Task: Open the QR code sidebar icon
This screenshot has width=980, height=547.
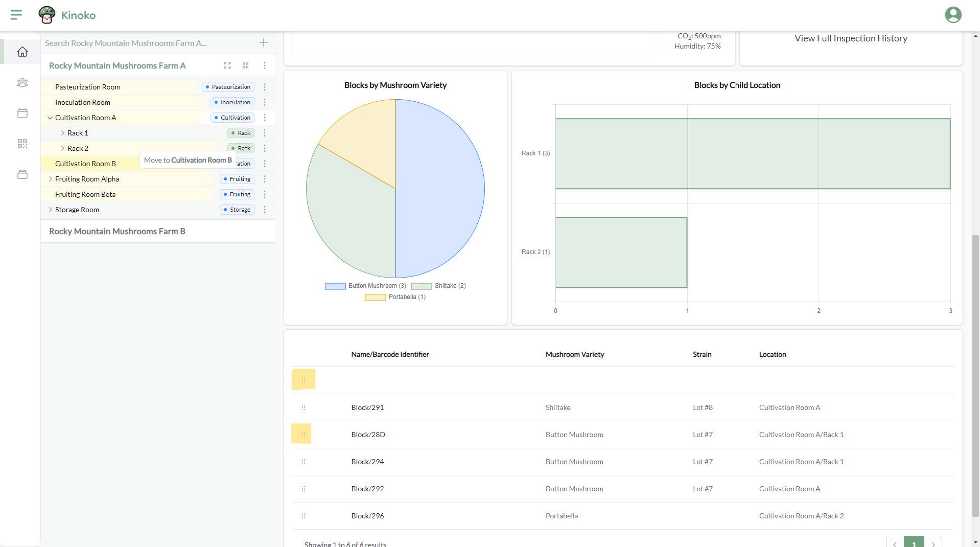Action: point(22,144)
